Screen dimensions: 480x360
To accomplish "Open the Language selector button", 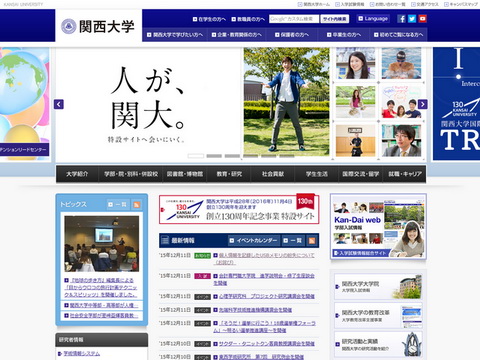I will pyautogui.click(x=373, y=19).
